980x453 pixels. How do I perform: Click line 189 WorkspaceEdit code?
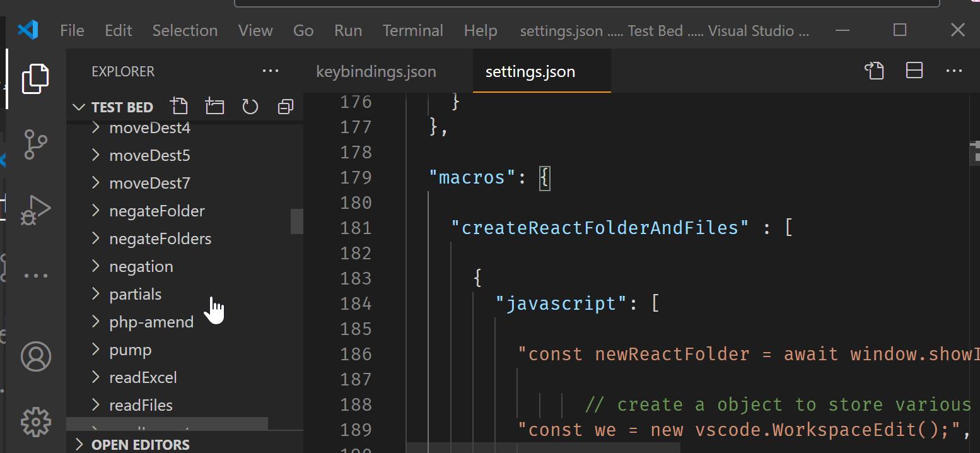744,430
